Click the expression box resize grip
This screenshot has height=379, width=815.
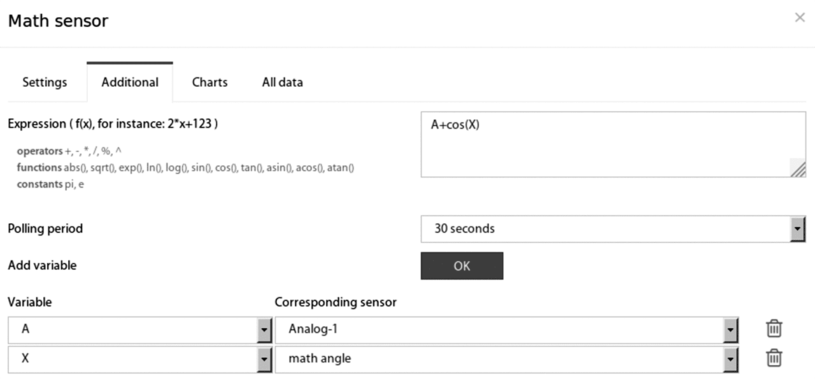pyautogui.click(x=798, y=168)
